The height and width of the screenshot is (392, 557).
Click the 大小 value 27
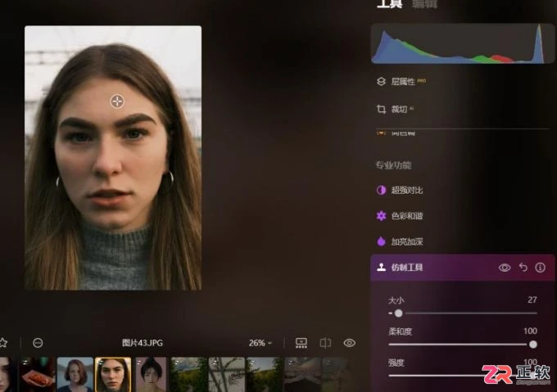(x=532, y=300)
